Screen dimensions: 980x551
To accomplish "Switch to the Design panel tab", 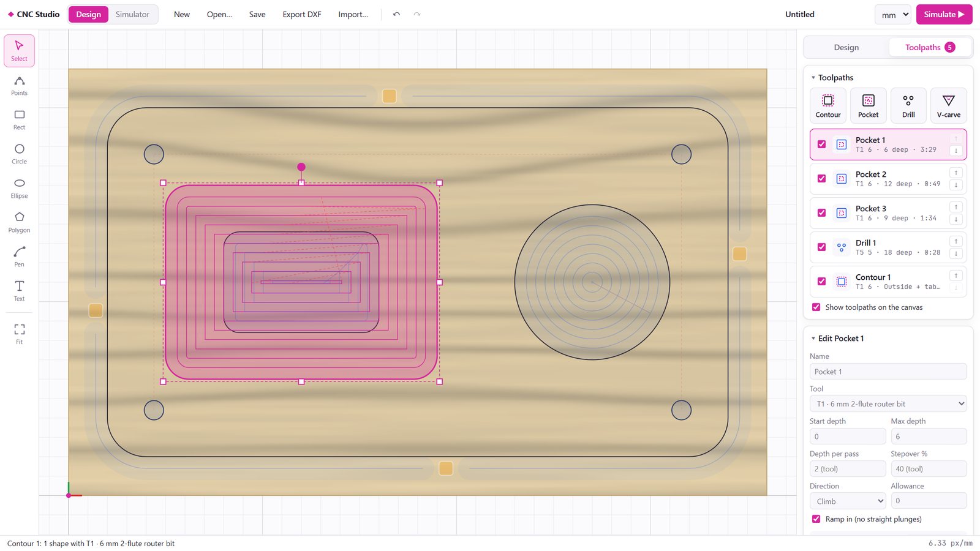I will [x=846, y=48].
